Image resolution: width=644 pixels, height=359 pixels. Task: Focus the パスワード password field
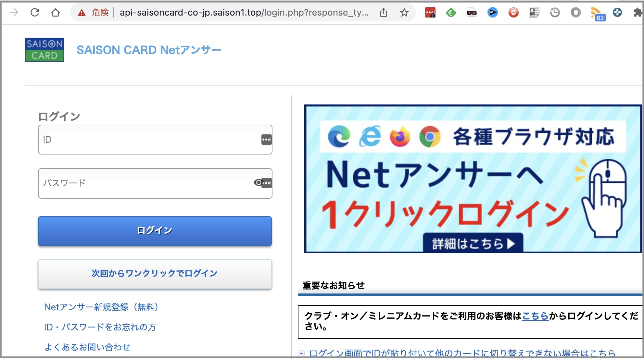point(146,183)
